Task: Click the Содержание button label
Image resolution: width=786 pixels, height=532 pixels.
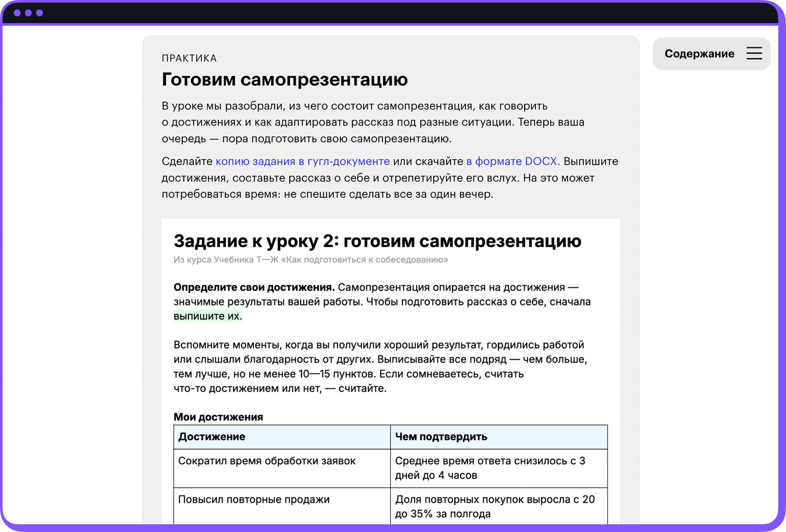Action: [x=699, y=54]
